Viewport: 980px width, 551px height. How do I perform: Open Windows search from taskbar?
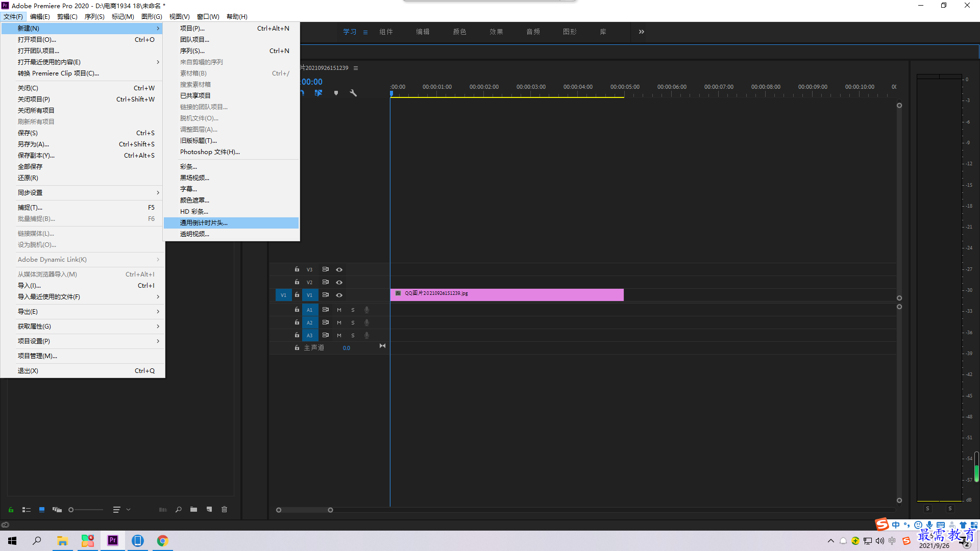pyautogui.click(x=37, y=540)
